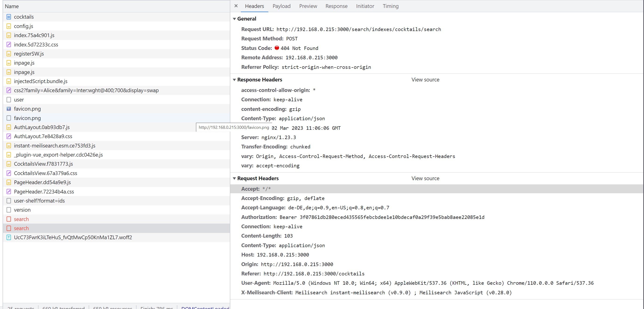Collapse the General section
Screen dimensions: 644x309
pyautogui.click(x=234, y=18)
